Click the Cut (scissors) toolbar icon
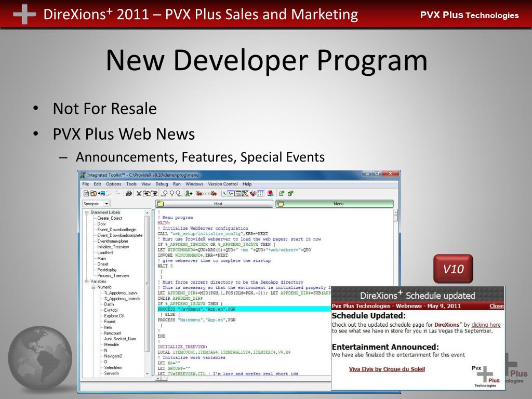532x399 pixels. click(139, 193)
